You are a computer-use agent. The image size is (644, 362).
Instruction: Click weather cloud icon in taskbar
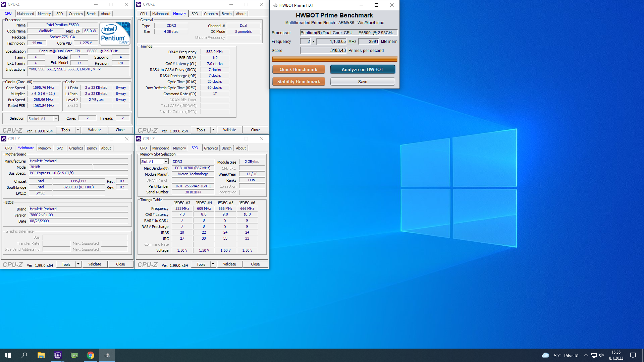[545, 355]
